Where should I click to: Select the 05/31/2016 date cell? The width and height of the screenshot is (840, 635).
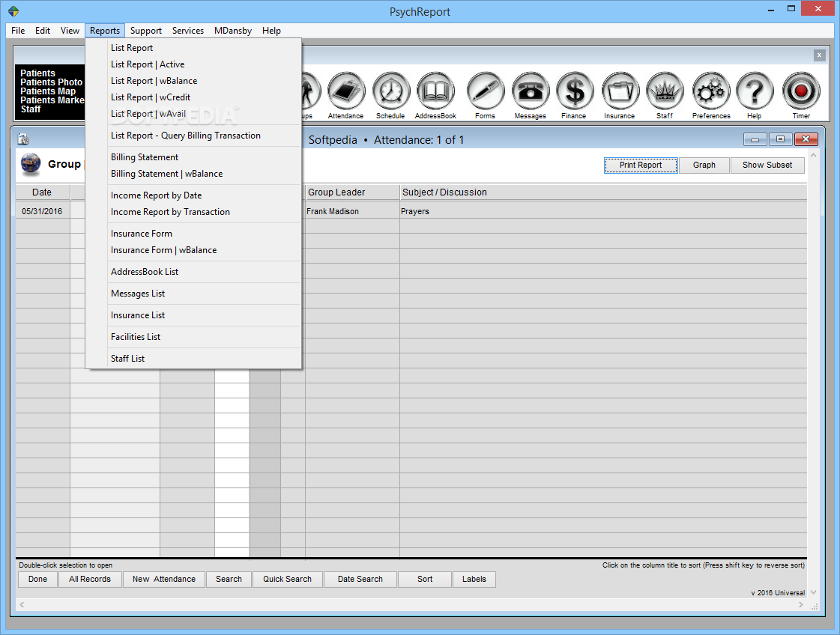42,211
